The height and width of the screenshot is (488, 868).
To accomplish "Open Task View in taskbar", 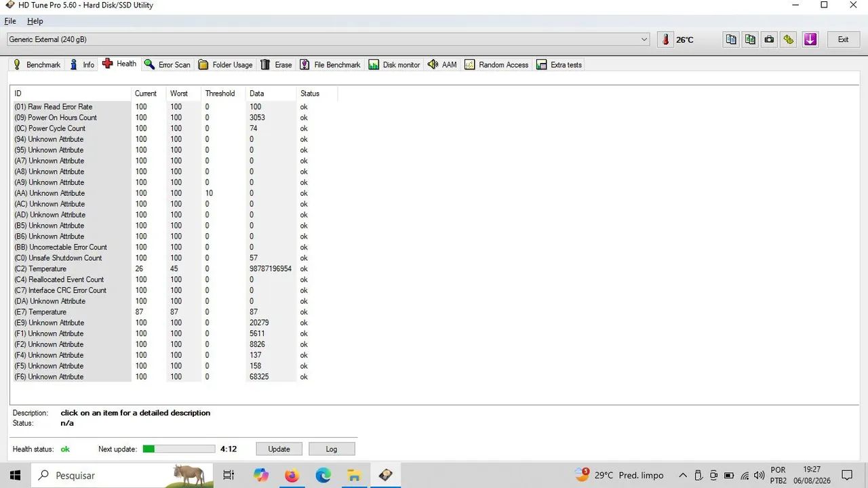I will [229, 475].
